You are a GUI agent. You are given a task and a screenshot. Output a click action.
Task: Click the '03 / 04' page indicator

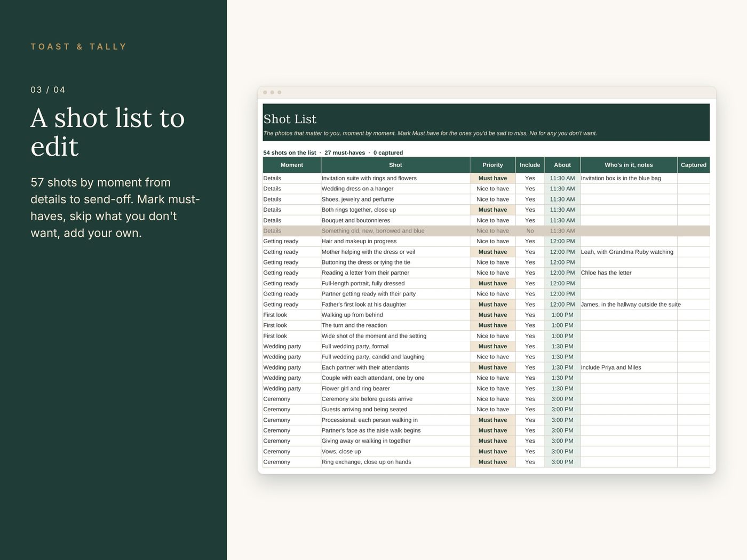coord(48,90)
